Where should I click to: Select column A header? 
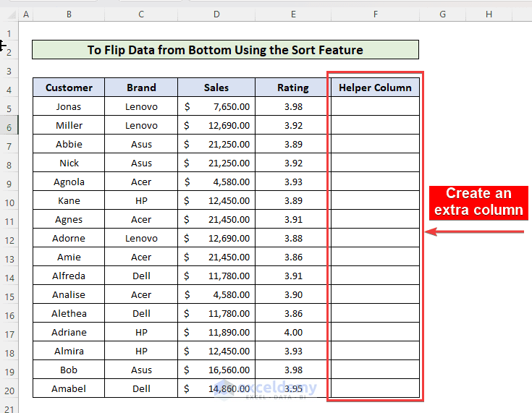[x=26, y=14]
